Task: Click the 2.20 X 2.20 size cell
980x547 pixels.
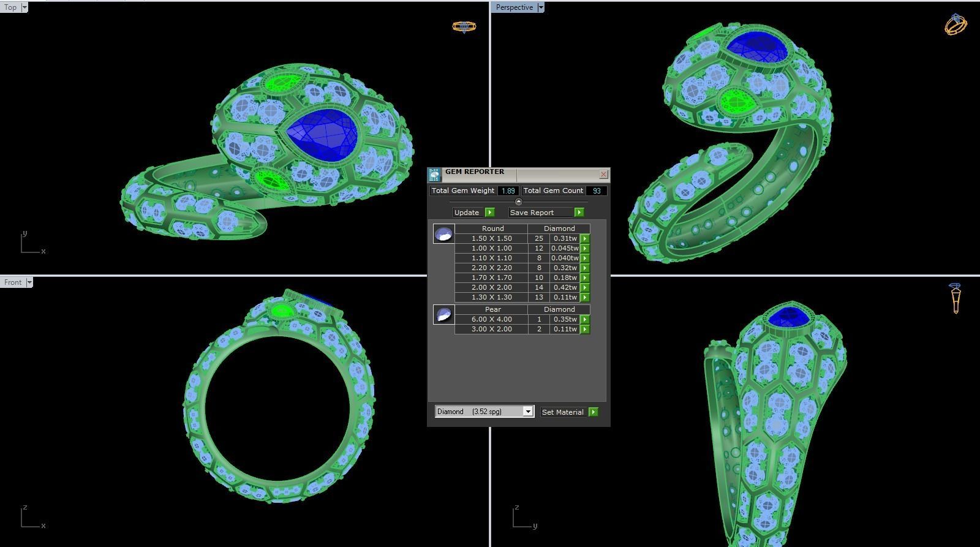Action: pos(492,268)
